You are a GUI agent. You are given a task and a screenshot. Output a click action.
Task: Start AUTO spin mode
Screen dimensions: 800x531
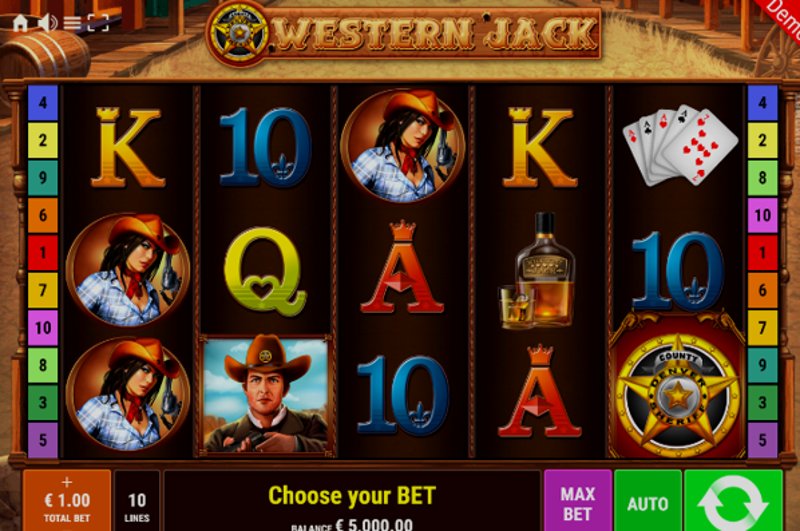[647, 501]
